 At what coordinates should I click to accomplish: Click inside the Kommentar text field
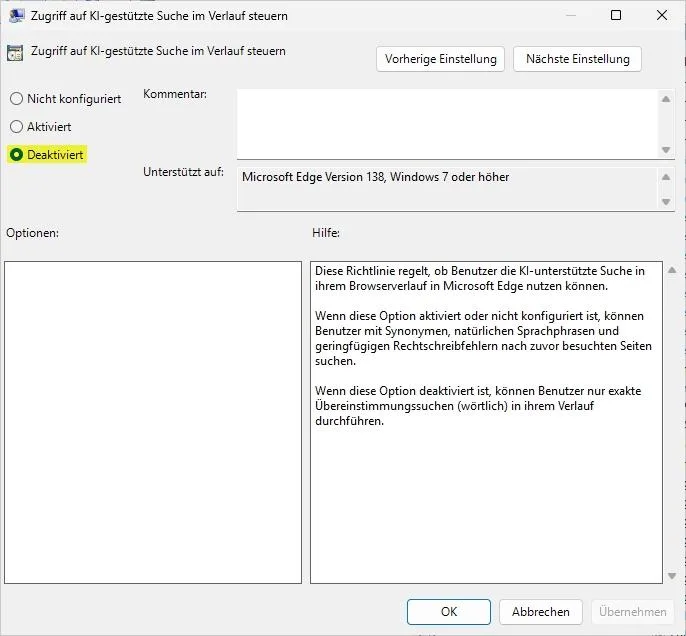point(447,123)
